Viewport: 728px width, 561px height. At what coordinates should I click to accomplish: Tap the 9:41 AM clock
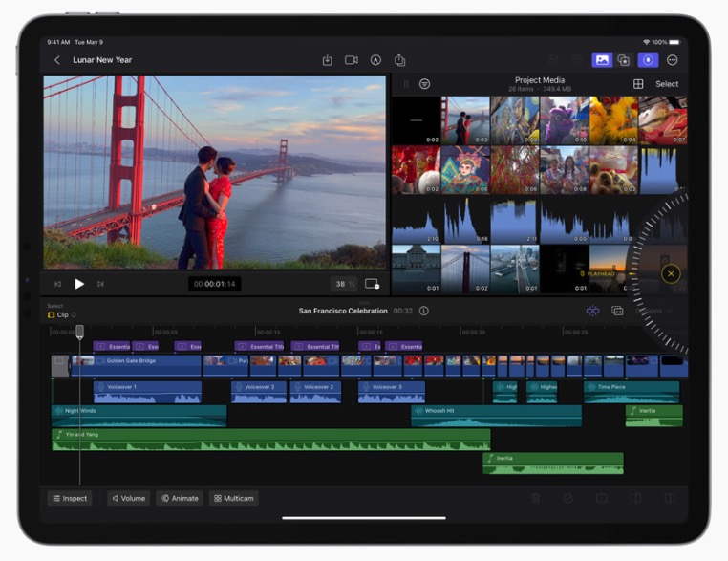tap(58, 42)
